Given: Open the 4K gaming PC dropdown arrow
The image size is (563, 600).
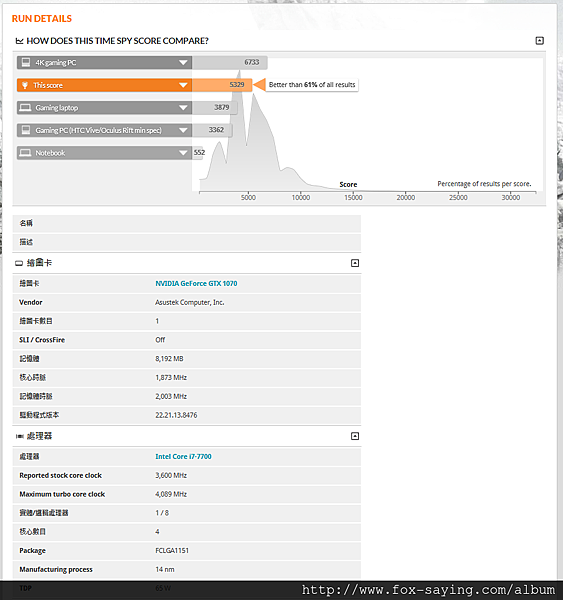Looking at the screenshot, I should point(183,63).
